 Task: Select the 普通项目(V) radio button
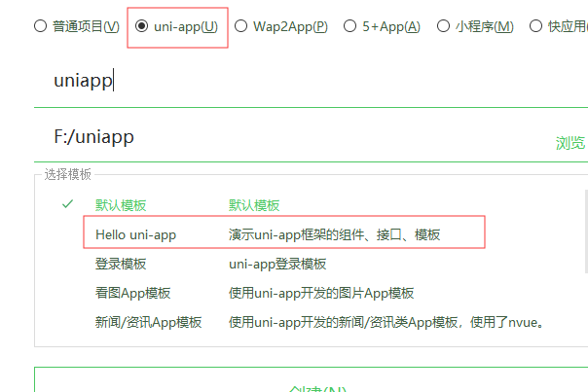tap(40, 26)
